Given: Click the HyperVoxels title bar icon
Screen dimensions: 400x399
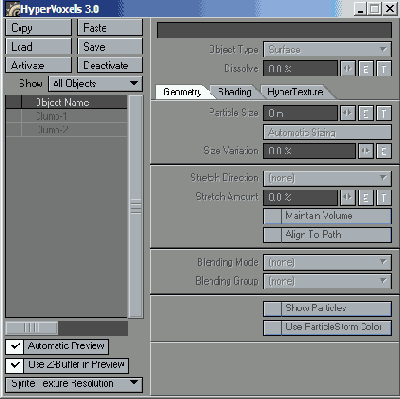Looking at the screenshot, I should tap(13, 9).
